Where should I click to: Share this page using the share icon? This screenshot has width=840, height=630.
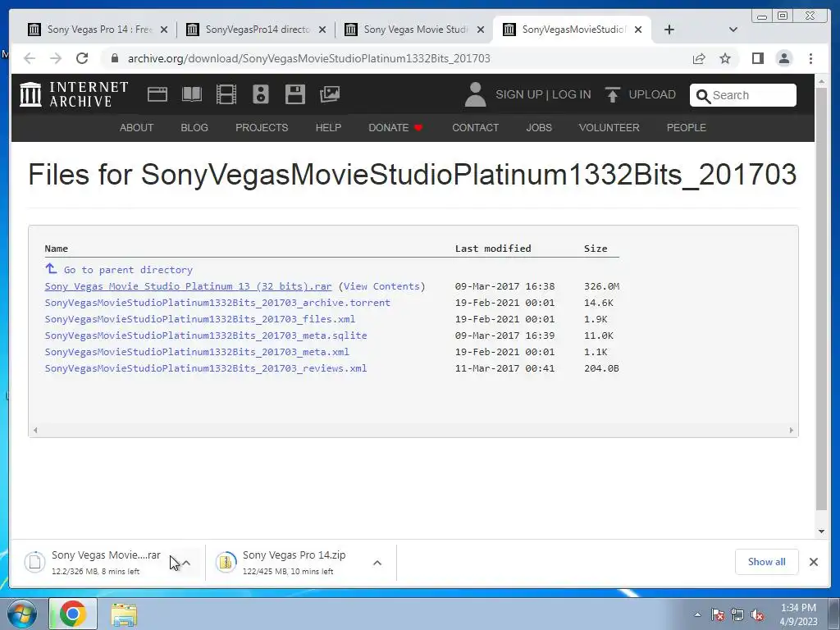coord(699,58)
